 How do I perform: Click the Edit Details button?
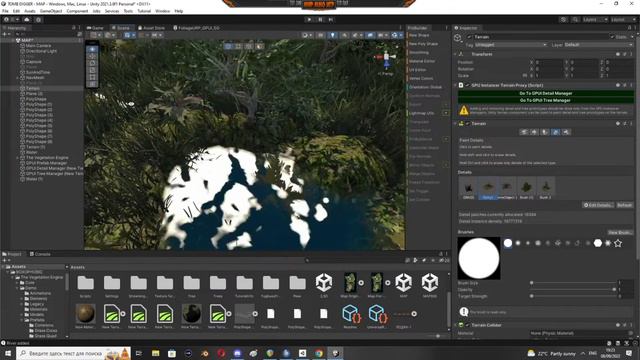tap(598, 205)
